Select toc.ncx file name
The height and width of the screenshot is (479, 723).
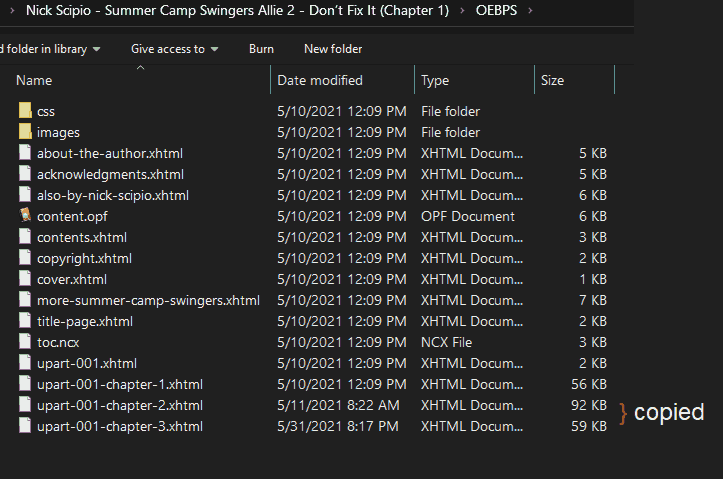tap(58, 343)
